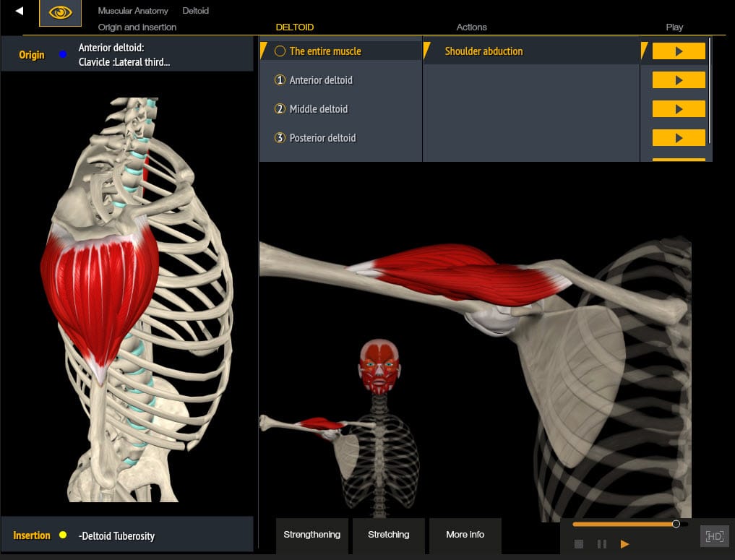Expand the truncated Clavicle Lateral third text
Screen dimensions: 735x560
point(123,61)
